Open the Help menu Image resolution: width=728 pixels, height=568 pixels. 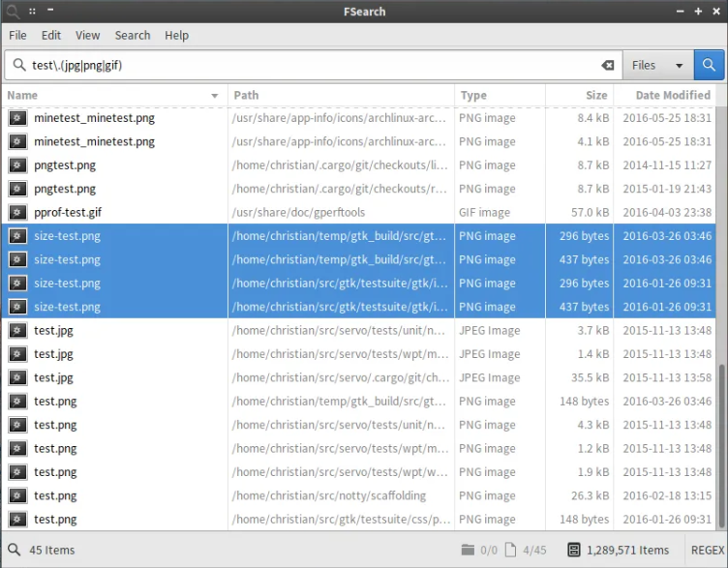(x=177, y=35)
